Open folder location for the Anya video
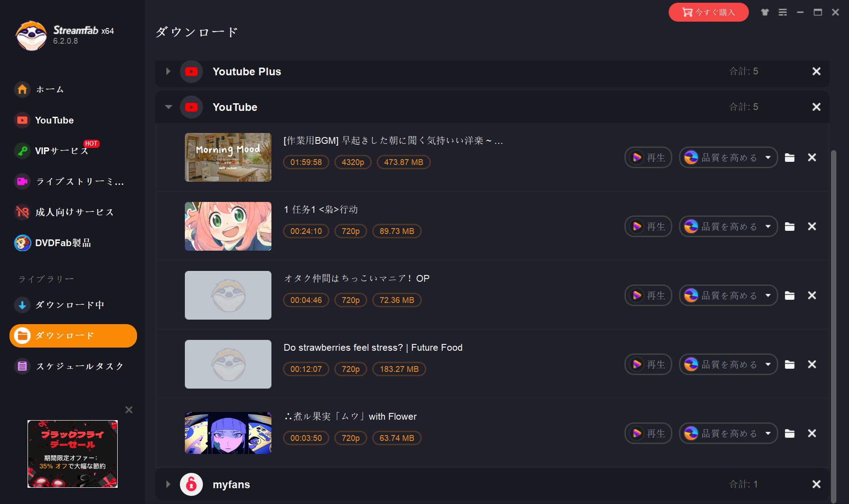 pyautogui.click(x=789, y=226)
